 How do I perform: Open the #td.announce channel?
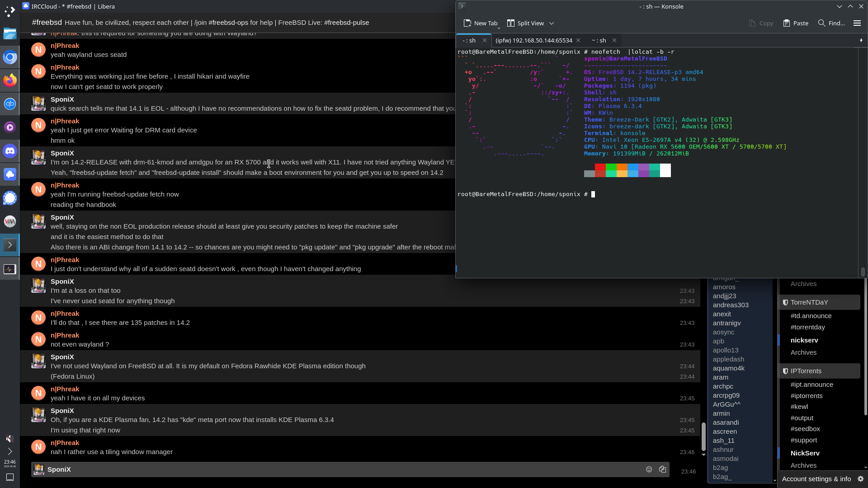coord(811,316)
